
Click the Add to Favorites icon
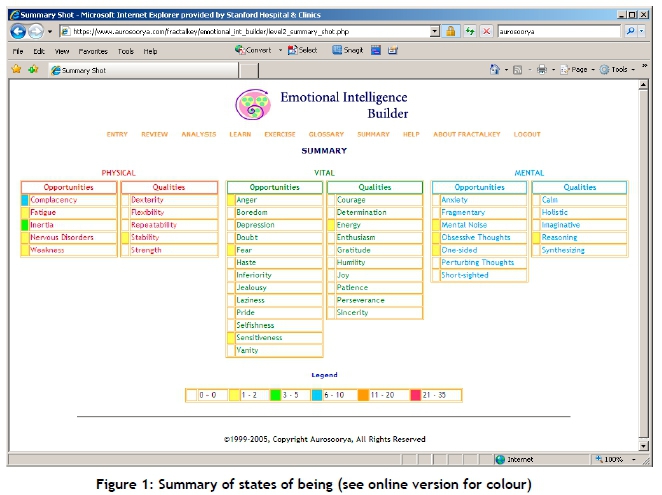click(x=33, y=70)
